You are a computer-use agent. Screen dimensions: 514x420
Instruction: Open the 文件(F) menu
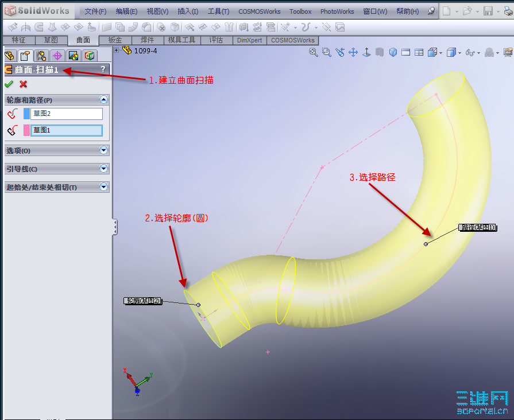point(95,11)
